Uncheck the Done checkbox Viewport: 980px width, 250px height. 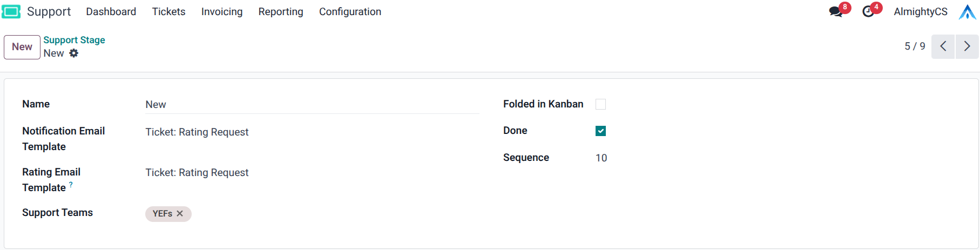tap(600, 131)
